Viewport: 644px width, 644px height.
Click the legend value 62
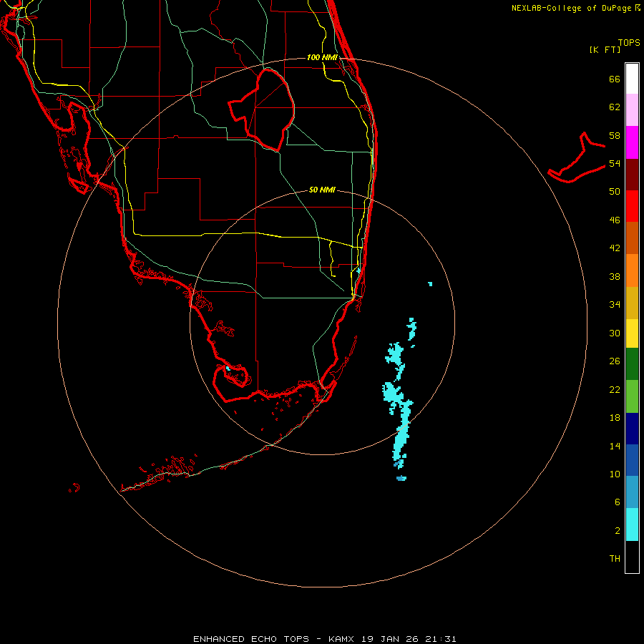tap(615, 107)
